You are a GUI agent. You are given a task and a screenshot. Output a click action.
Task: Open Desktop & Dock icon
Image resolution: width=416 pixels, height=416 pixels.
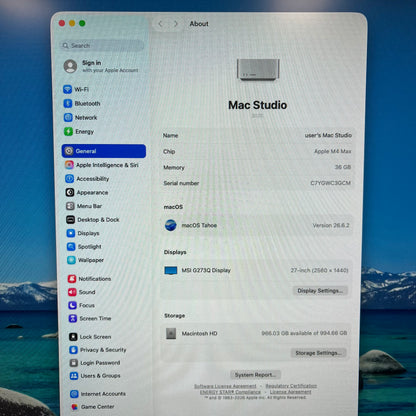point(70,220)
